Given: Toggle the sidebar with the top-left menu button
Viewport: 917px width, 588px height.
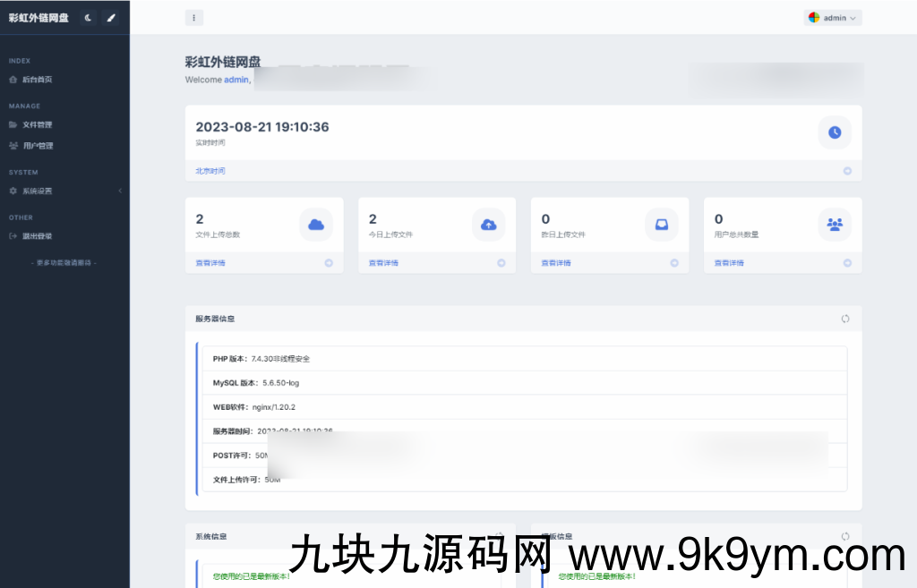Looking at the screenshot, I should click(193, 18).
